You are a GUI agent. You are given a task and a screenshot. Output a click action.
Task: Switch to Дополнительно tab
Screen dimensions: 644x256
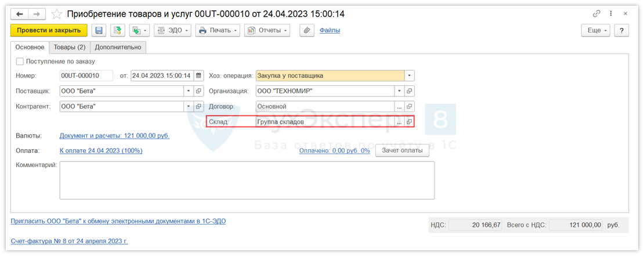pos(118,47)
